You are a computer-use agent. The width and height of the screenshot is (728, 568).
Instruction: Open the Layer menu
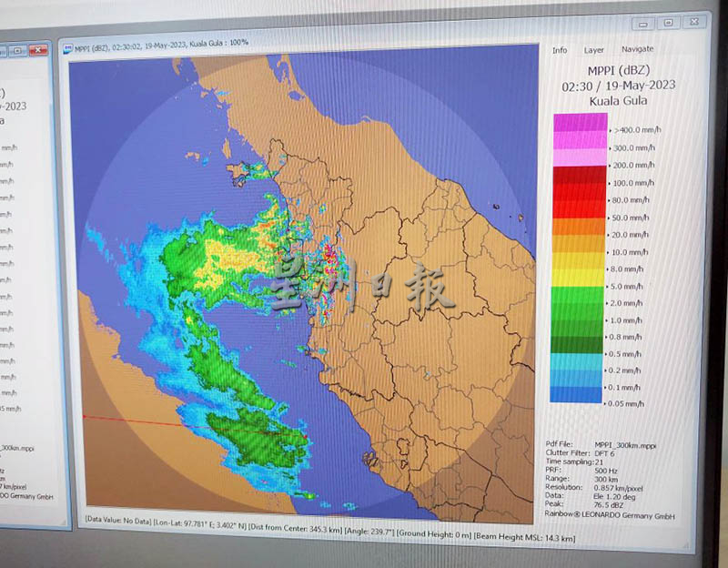click(593, 50)
